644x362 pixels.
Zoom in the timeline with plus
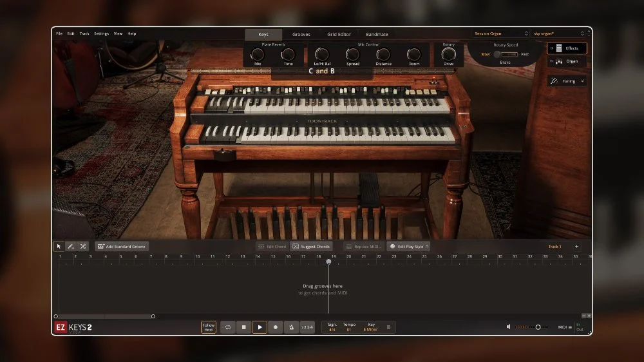[x=589, y=316]
